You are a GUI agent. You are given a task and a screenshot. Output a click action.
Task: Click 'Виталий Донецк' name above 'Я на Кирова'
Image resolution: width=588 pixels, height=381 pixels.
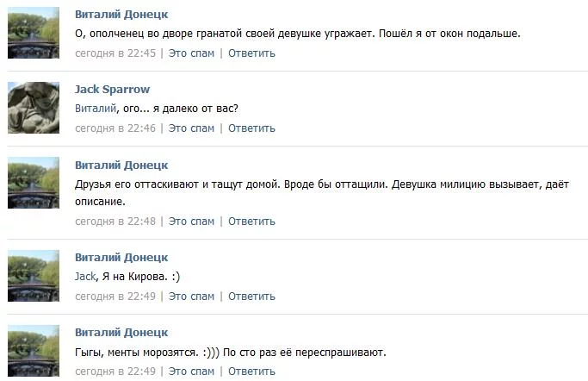[x=121, y=258]
